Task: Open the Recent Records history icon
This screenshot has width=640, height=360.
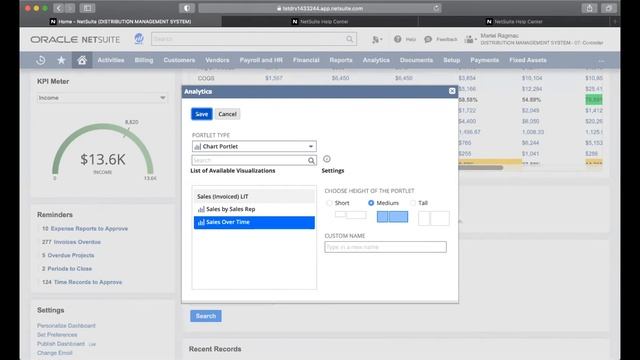Action: (x=41, y=60)
